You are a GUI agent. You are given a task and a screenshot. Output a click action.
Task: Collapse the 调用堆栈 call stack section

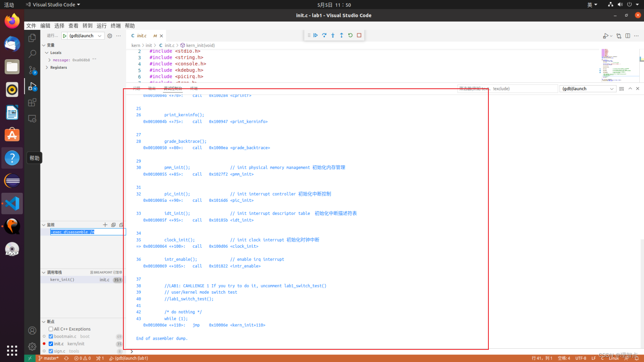(44, 272)
